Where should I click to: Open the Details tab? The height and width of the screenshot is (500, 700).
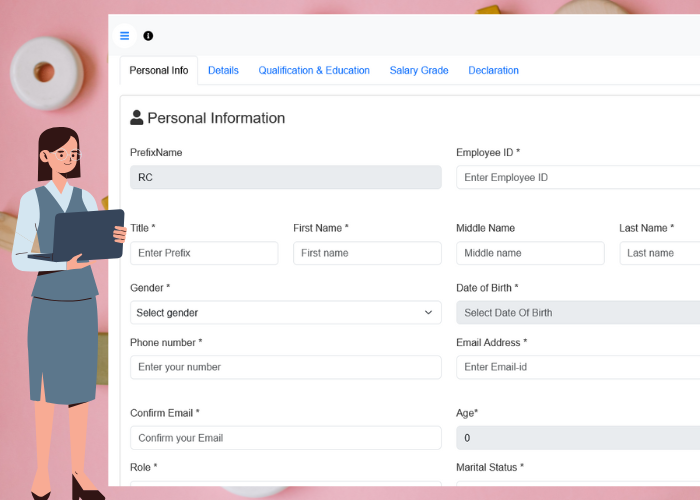coord(223,71)
